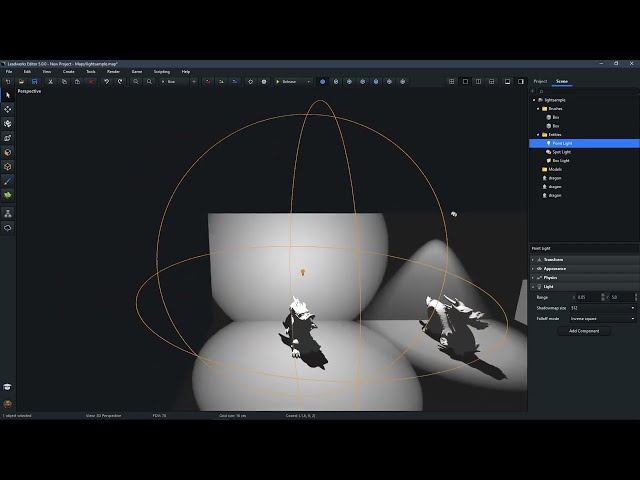Select the first dragon model in the tree
The width and height of the screenshot is (640, 480).
[554, 178]
